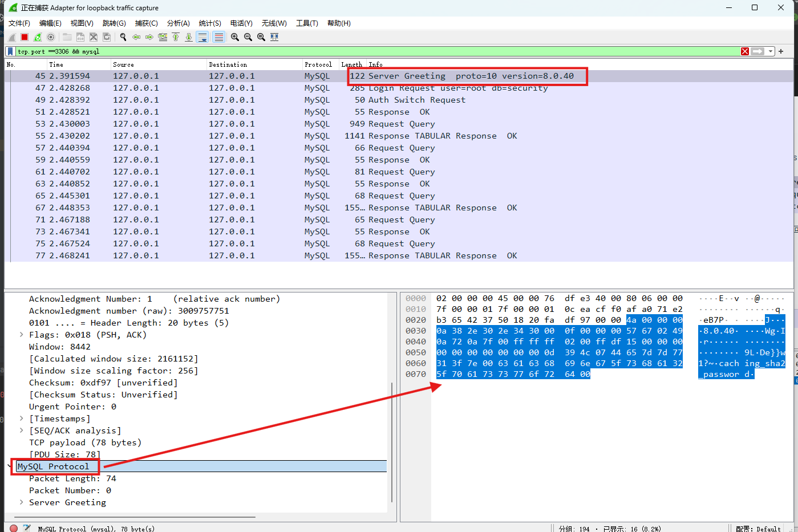This screenshot has height=532, width=798.
Task: Click 配置: Default profile in status bar
Action: [758, 529]
